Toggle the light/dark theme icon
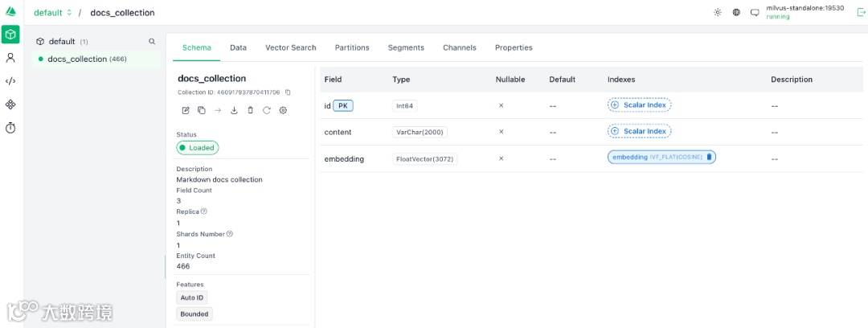868x328 pixels. point(718,13)
